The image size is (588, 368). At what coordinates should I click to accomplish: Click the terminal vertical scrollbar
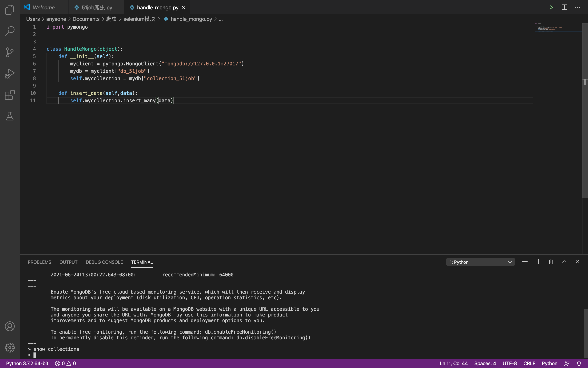tap(586, 333)
